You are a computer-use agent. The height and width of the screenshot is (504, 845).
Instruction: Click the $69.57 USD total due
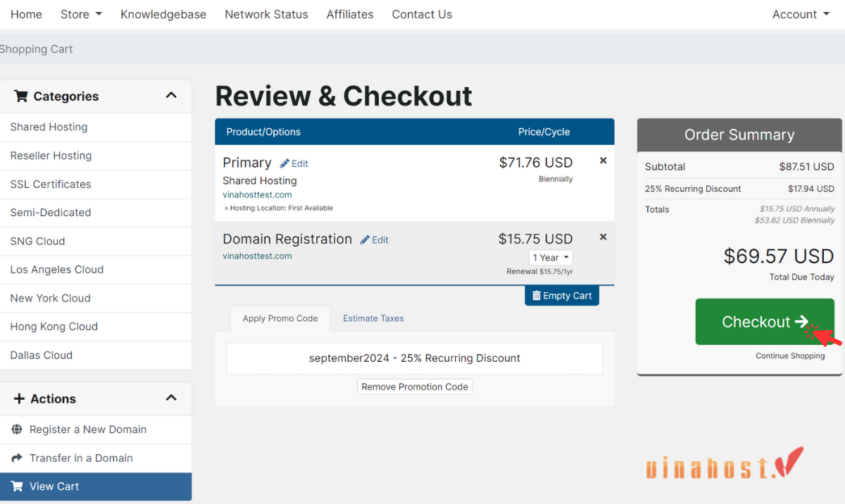click(x=779, y=256)
